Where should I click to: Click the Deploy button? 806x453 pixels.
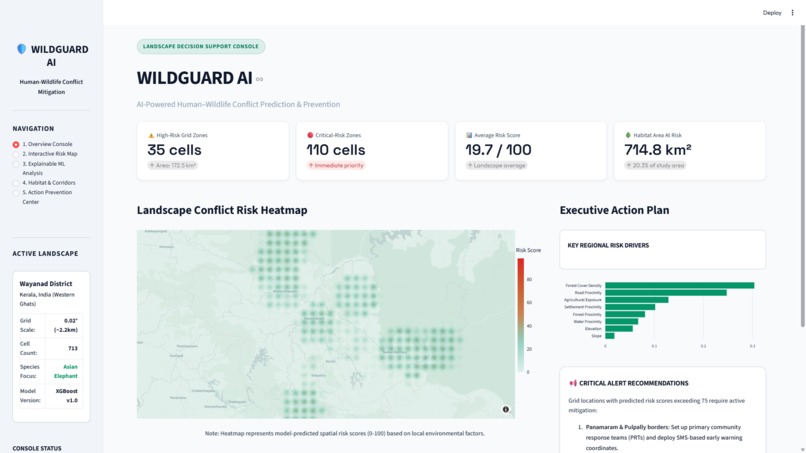click(x=772, y=13)
